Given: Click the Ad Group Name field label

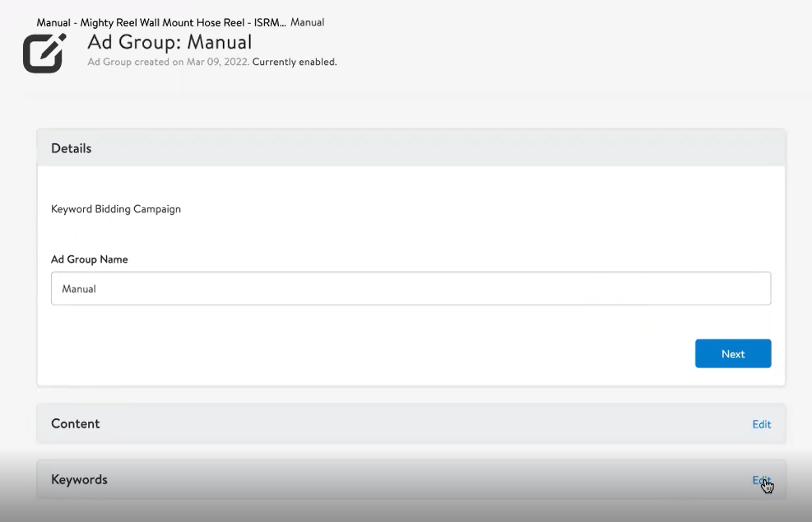Looking at the screenshot, I should 89,259.
